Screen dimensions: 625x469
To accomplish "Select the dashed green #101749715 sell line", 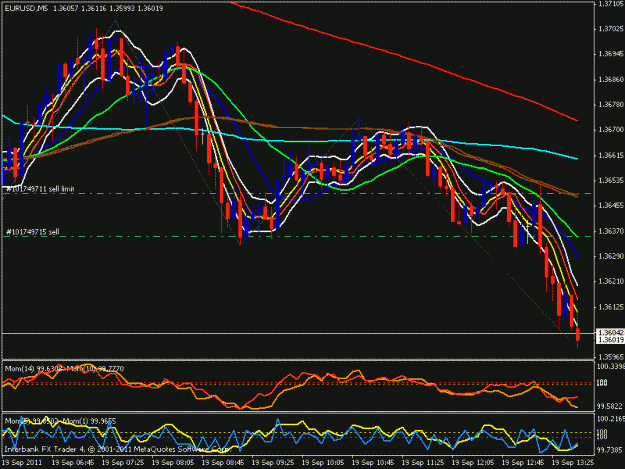I will pyautogui.click(x=298, y=237).
